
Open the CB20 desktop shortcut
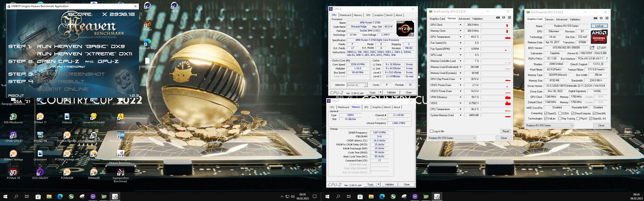174,7
